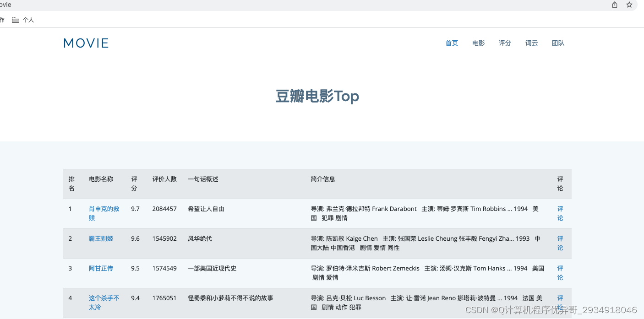
Task: Click the 一句话概述 column header
Action: click(x=203, y=179)
